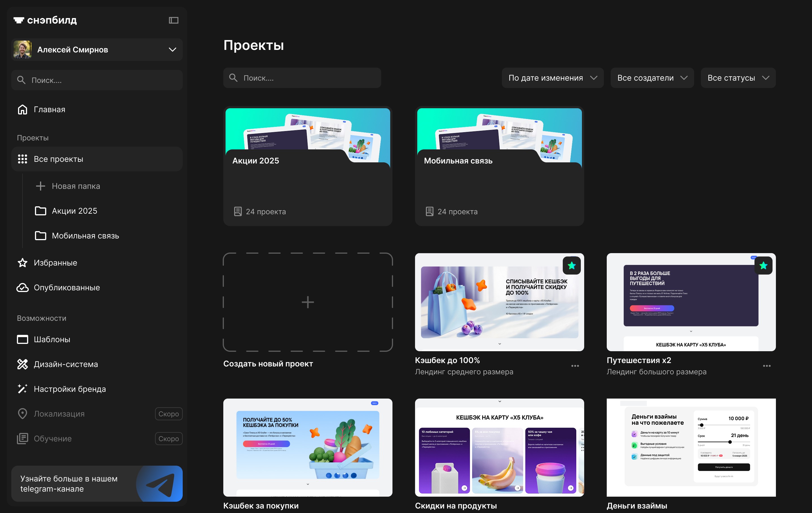Expand the По дате изменения sort dropdown
The width and height of the screenshot is (812, 513).
[x=552, y=78]
